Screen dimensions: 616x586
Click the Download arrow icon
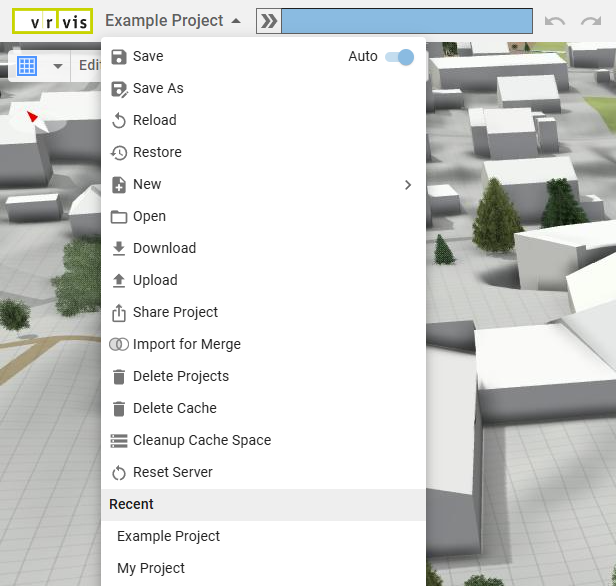(119, 249)
